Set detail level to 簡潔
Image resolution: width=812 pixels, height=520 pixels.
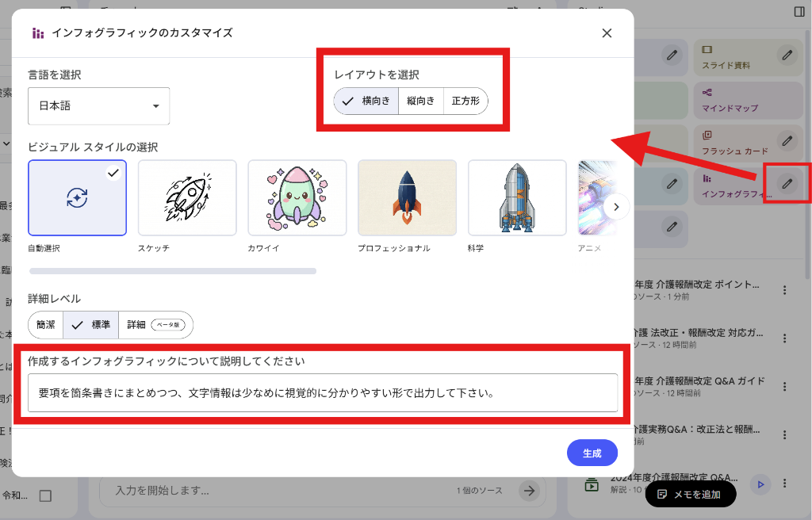click(45, 325)
